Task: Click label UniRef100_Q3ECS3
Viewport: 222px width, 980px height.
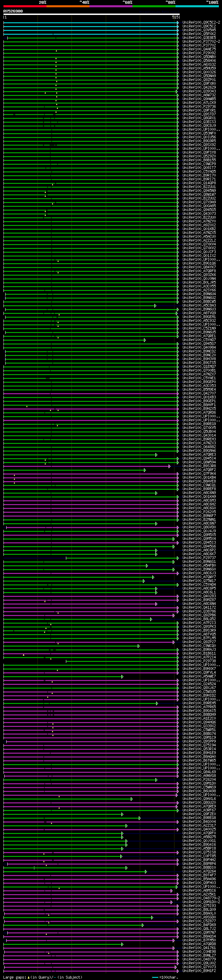Action: [x=199, y=122]
